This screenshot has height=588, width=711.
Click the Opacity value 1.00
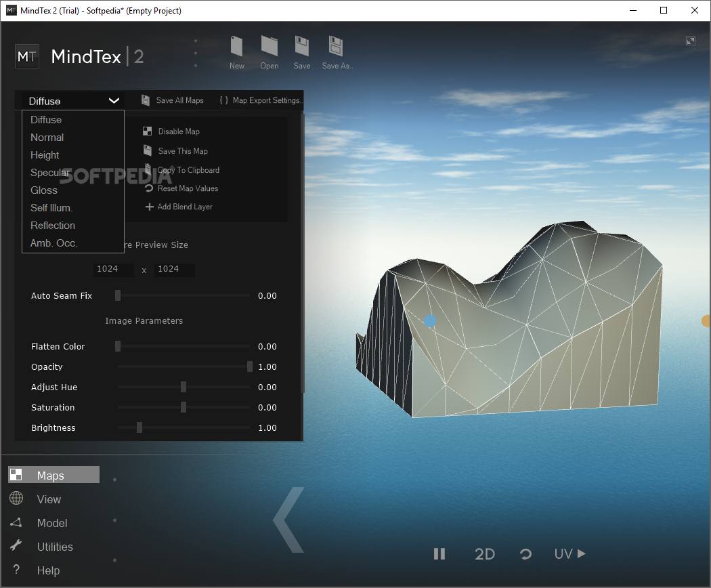[x=267, y=366]
